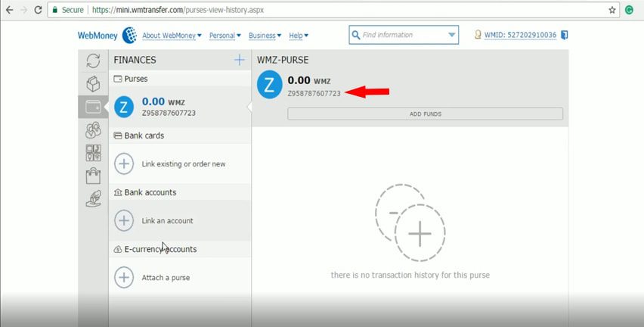This screenshot has width=644, height=327.
Task: Click the Secure padlock in address bar
Action: (54, 10)
